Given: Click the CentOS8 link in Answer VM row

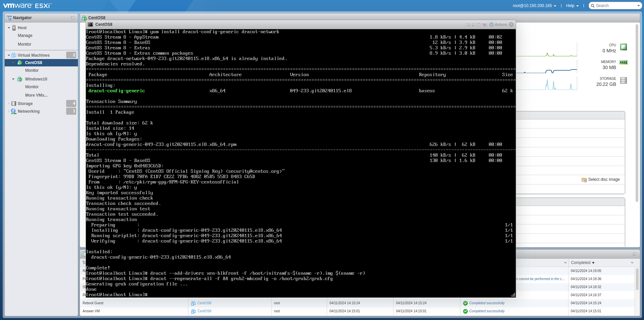Looking at the screenshot, I should (204, 311).
